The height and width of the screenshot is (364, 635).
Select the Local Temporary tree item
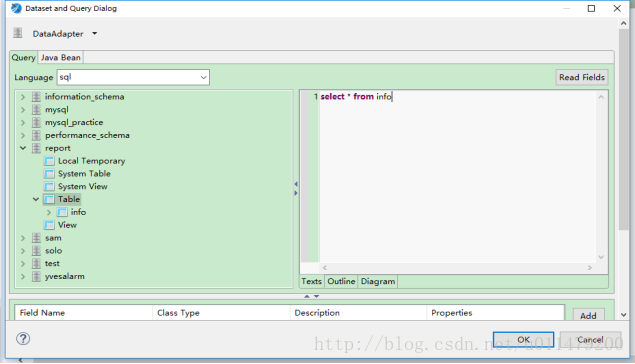(92, 161)
